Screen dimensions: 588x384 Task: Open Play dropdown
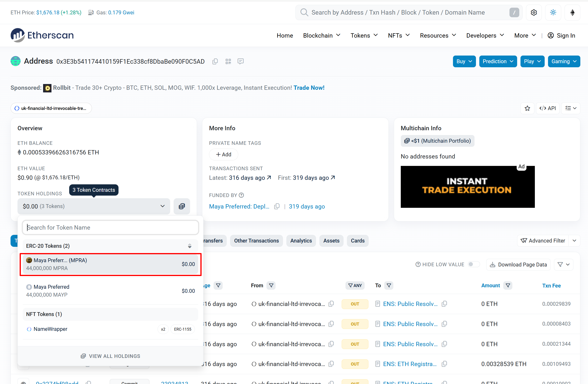[x=532, y=61]
